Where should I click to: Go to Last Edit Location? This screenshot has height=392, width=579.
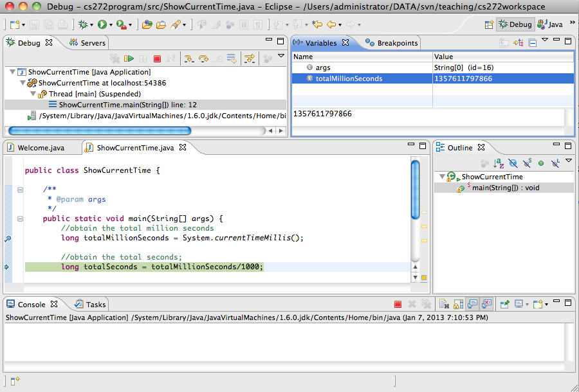(x=317, y=24)
